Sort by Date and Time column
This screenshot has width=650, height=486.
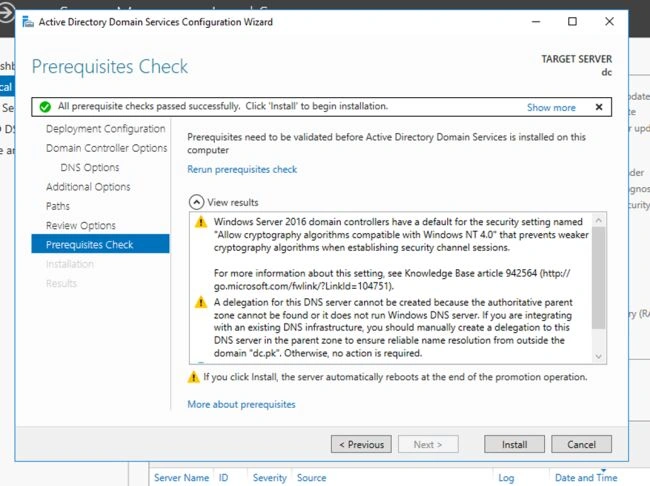586,478
